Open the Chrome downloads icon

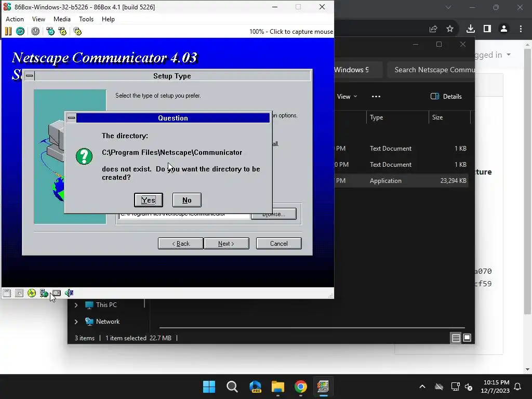point(471,29)
